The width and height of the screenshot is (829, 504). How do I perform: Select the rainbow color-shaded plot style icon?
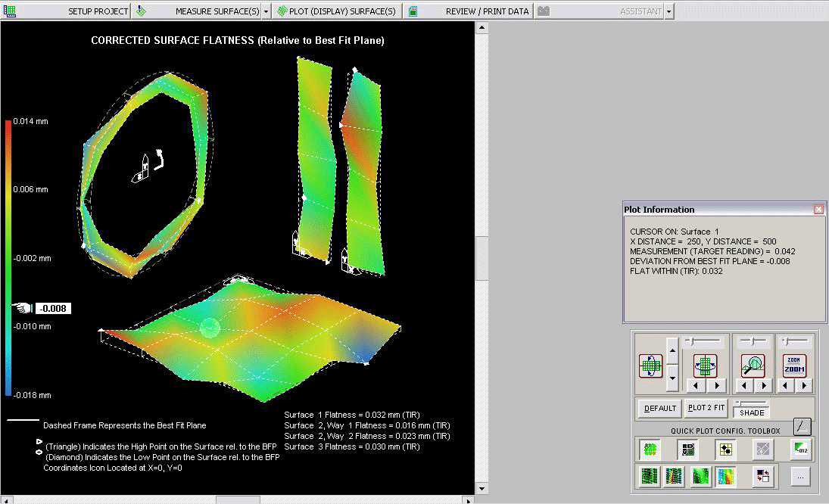[726, 477]
